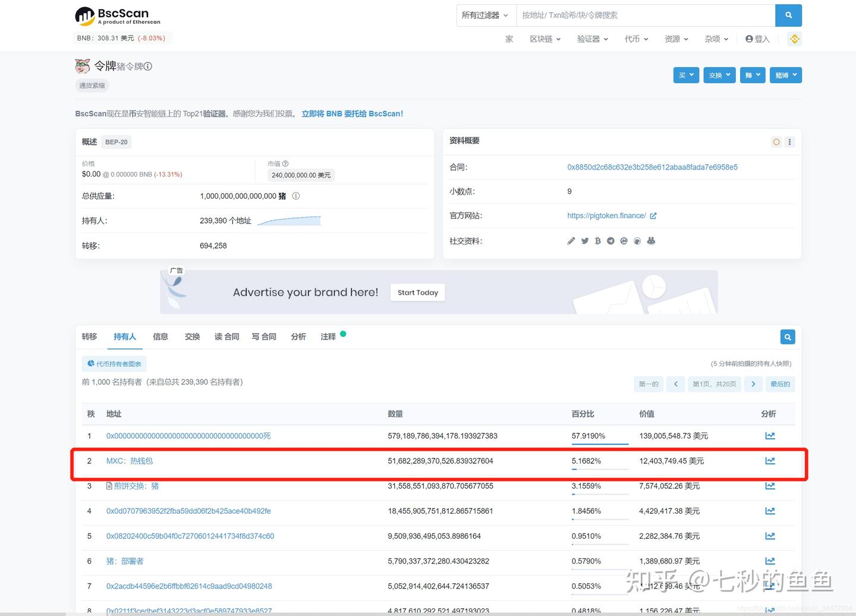The image size is (856, 616).
Task: Open analytics chart for the 煎饼交换 holder
Action: tap(770, 486)
